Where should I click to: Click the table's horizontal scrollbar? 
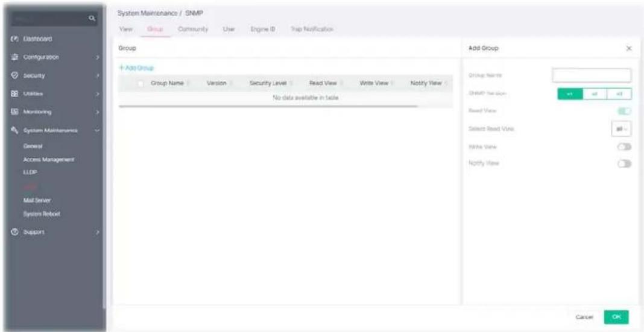coord(268,106)
